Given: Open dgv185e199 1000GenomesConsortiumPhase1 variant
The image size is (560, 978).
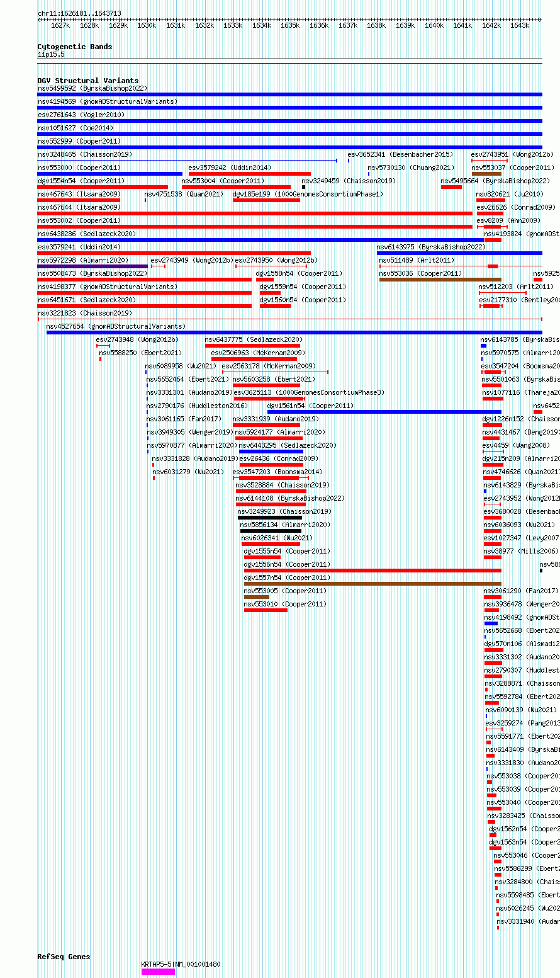Looking at the screenshot, I should [308, 194].
